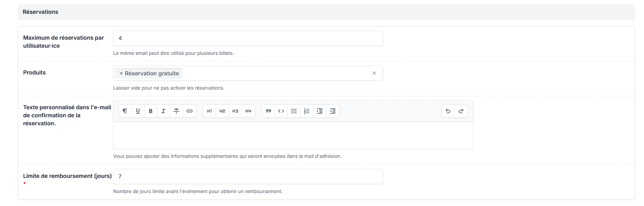
Task: Insert a blockquote with quote icon
Action: click(x=268, y=111)
